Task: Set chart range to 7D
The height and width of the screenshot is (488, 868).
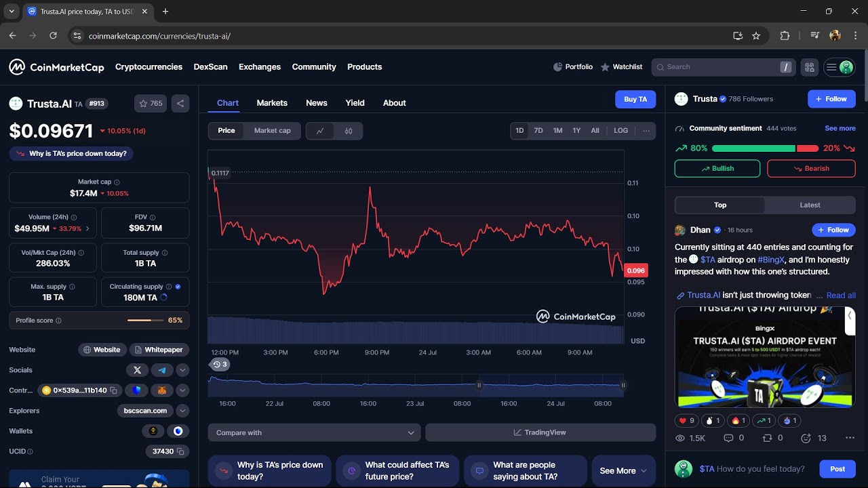Action: 538,131
